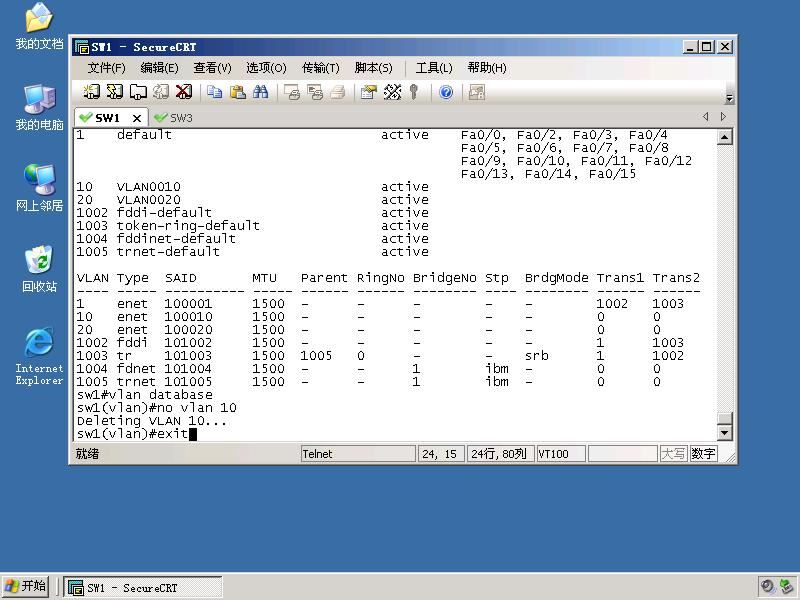Screen dimensions: 800x600
Task: Open the 查看(V) menu
Action: click(x=212, y=68)
